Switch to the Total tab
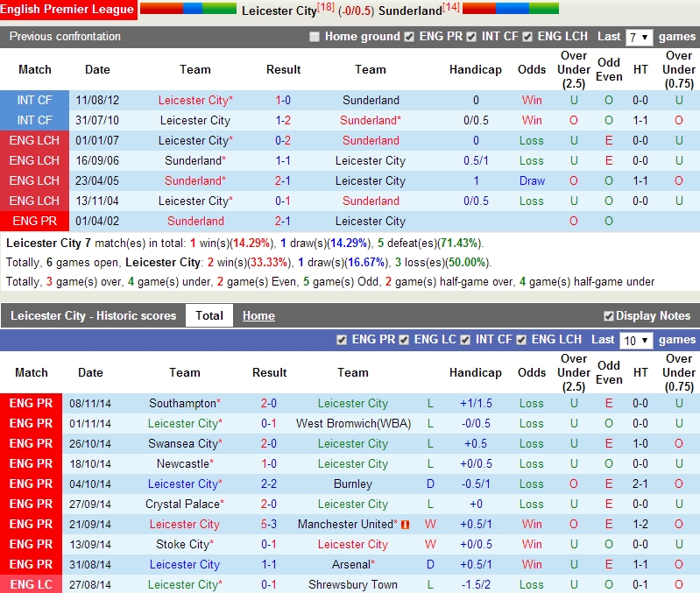This screenshot has height=593, width=700. pos(209,315)
